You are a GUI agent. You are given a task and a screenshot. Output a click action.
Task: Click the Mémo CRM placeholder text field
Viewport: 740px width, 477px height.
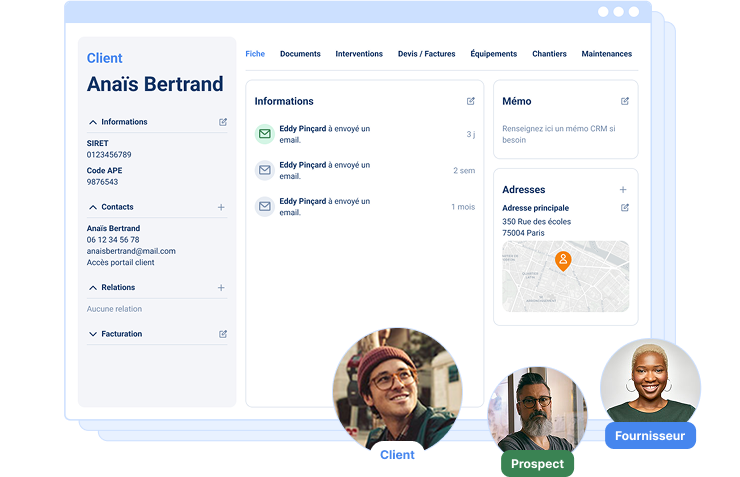point(559,134)
